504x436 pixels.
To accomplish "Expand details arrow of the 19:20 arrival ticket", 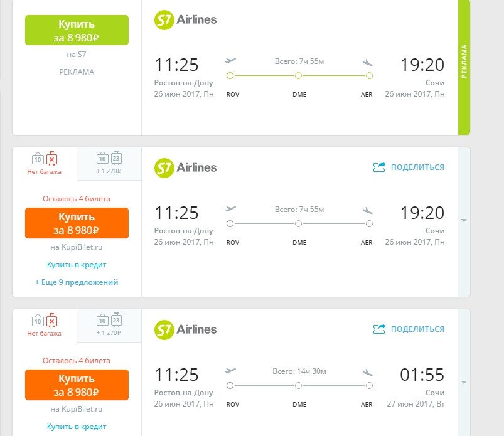I will pyautogui.click(x=464, y=220).
